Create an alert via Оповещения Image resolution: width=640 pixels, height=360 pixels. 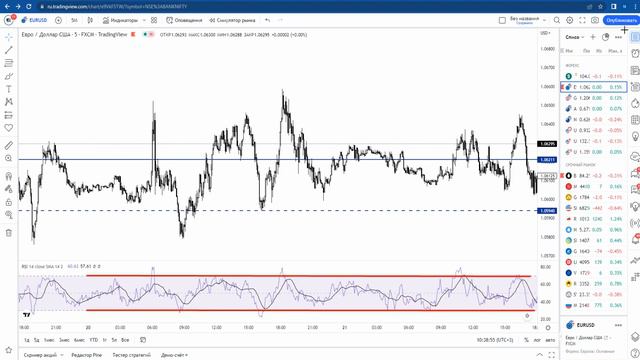coord(184,20)
